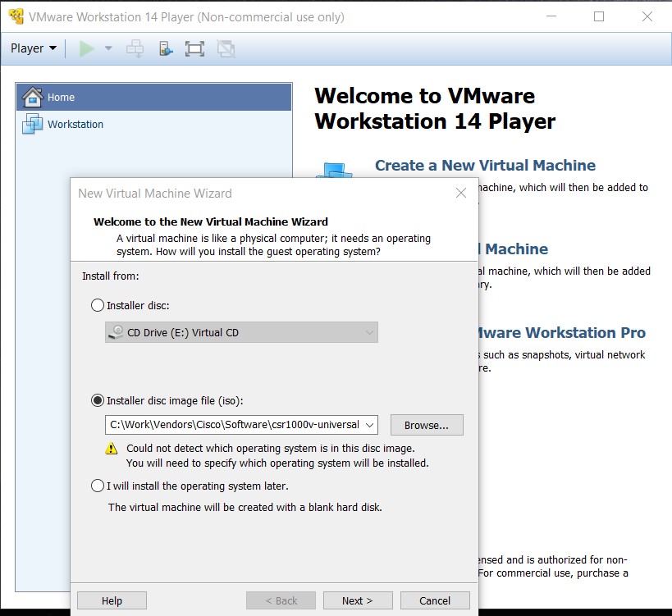Minimize the VMware Workstation Player window

[x=551, y=16]
